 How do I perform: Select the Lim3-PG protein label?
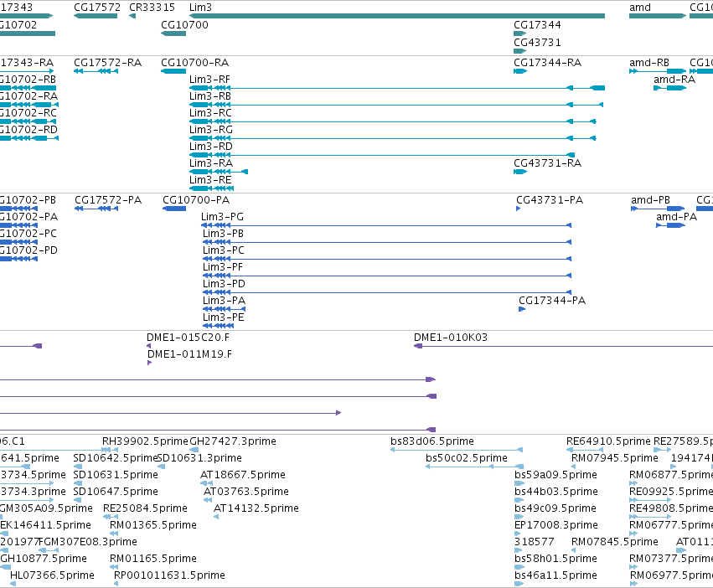[222, 216]
